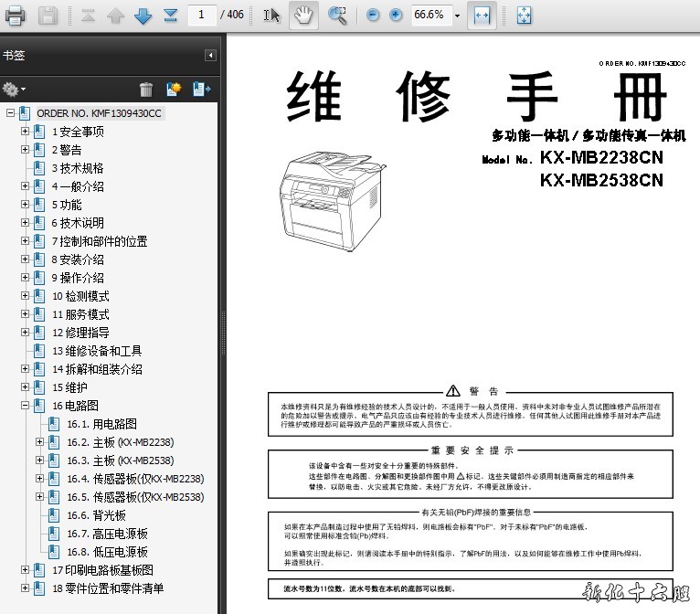Click bookmark page icon beside 10 检测模式

click(x=39, y=296)
